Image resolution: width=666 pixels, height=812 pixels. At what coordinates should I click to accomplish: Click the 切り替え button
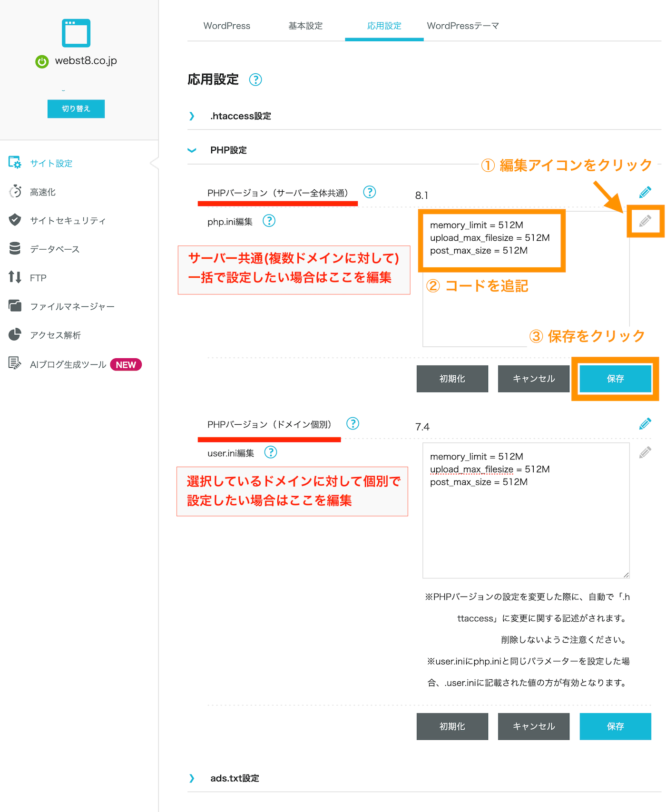click(76, 109)
